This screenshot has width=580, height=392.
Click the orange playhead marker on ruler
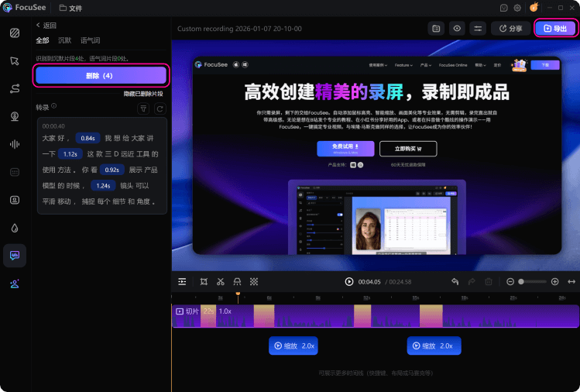238,294
